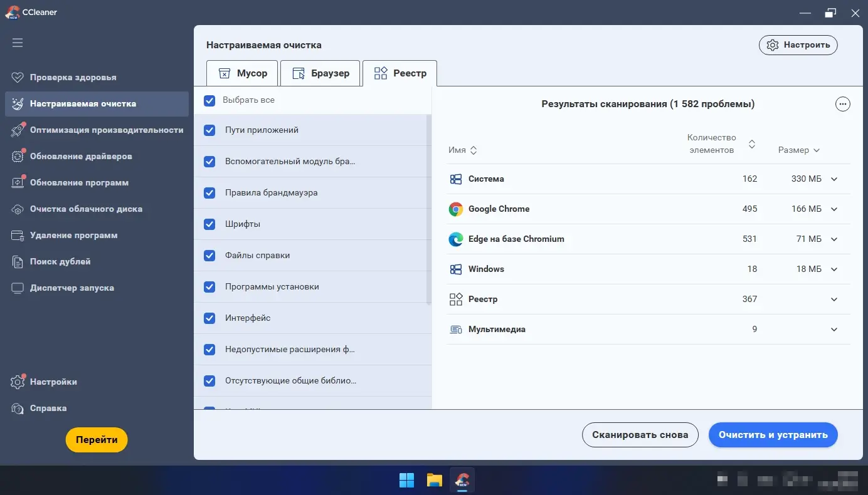Image resolution: width=868 pixels, height=495 pixels.
Task: Open the hamburger menu icon
Action: click(x=18, y=43)
